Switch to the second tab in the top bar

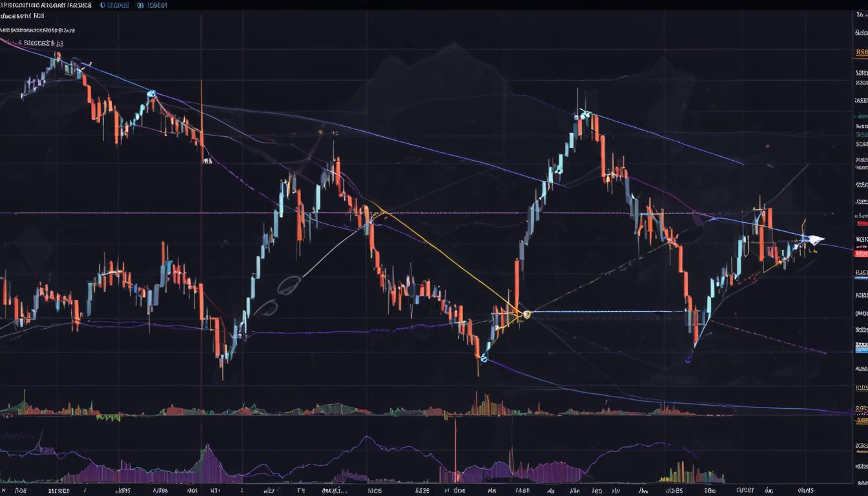click(155, 5)
